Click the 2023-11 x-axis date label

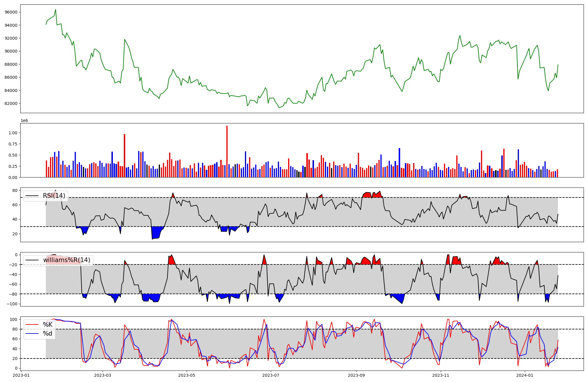441,375
